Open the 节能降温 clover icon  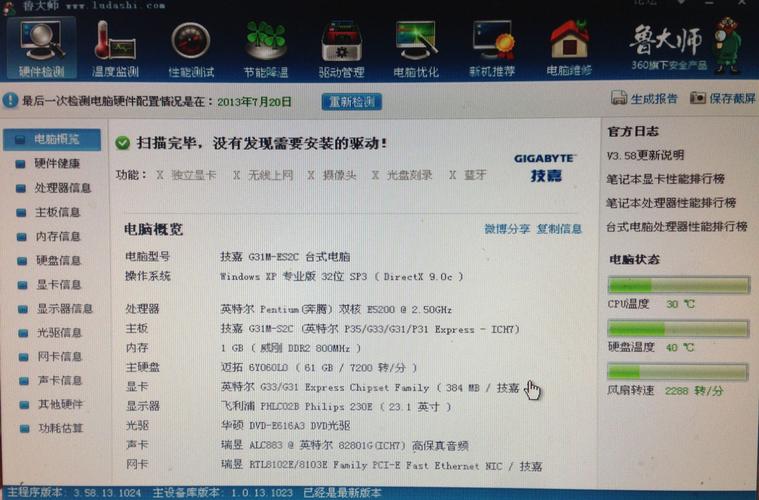tap(266, 50)
